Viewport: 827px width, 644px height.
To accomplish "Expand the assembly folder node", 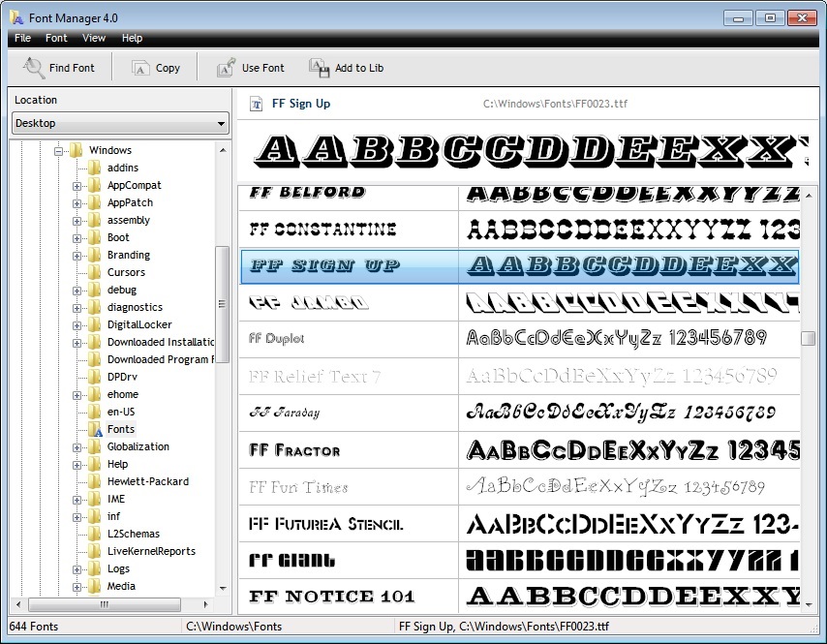I will point(77,221).
